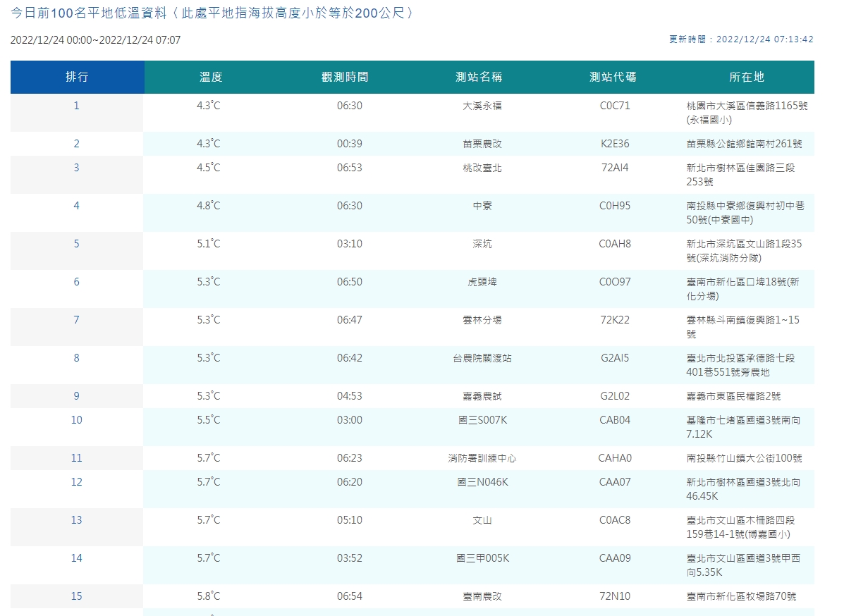Select station name 苗栗農改
Screen dimensions: 856x616
tap(482, 144)
